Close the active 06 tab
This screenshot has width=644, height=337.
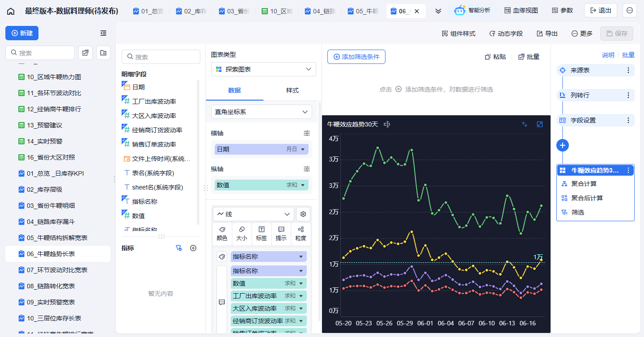417,11
